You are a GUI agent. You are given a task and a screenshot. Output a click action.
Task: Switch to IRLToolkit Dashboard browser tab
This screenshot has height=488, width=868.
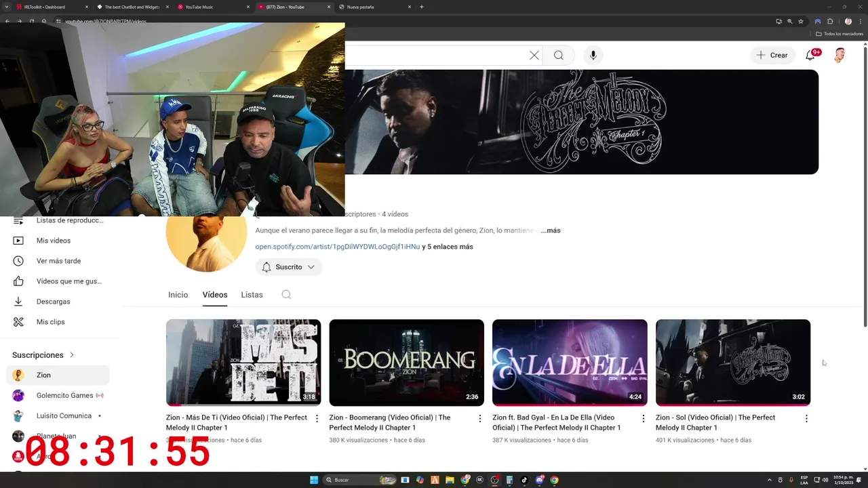[52, 7]
